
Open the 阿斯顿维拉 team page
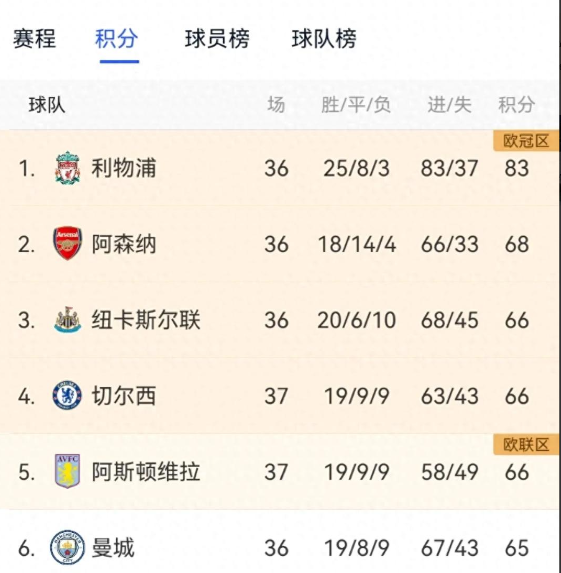click(146, 471)
